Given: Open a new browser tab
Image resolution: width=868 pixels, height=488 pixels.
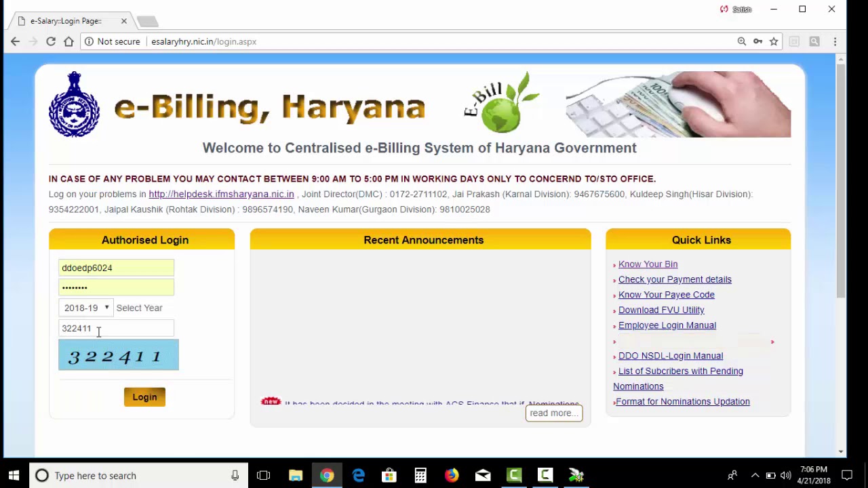Looking at the screenshot, I should tap(147, 22).
